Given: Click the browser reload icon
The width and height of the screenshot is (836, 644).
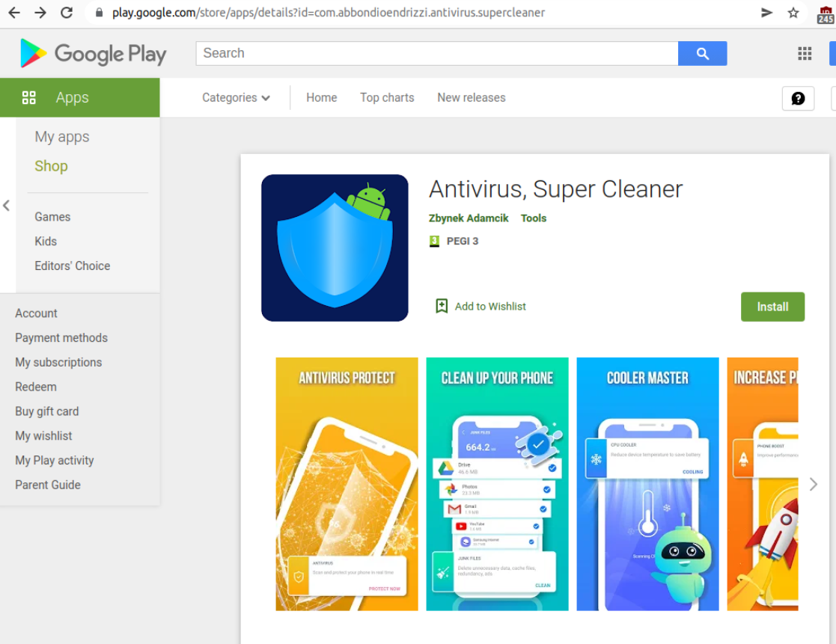Looking at the screenshot, I should pyautogui.click(x=67, y=12).
